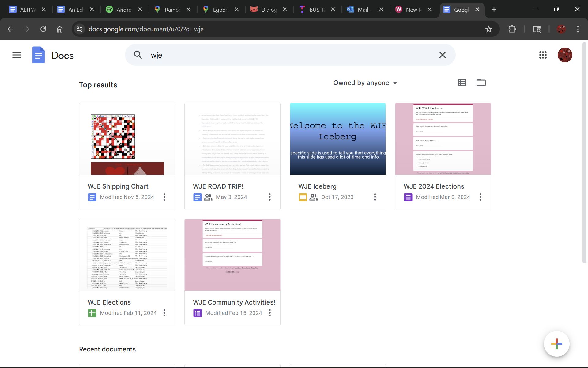Clear the search box text
Viewport: 588px width, 368px height.
(x=442, y=55)
